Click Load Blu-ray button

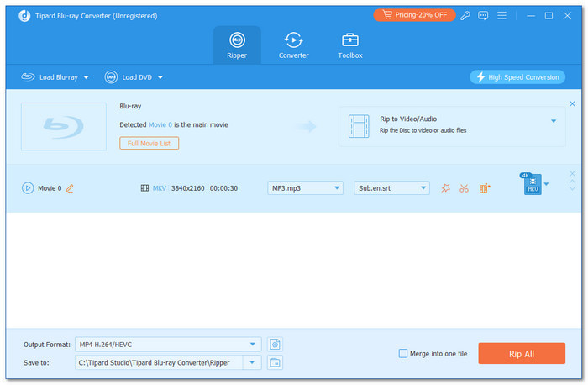[50, 77]
